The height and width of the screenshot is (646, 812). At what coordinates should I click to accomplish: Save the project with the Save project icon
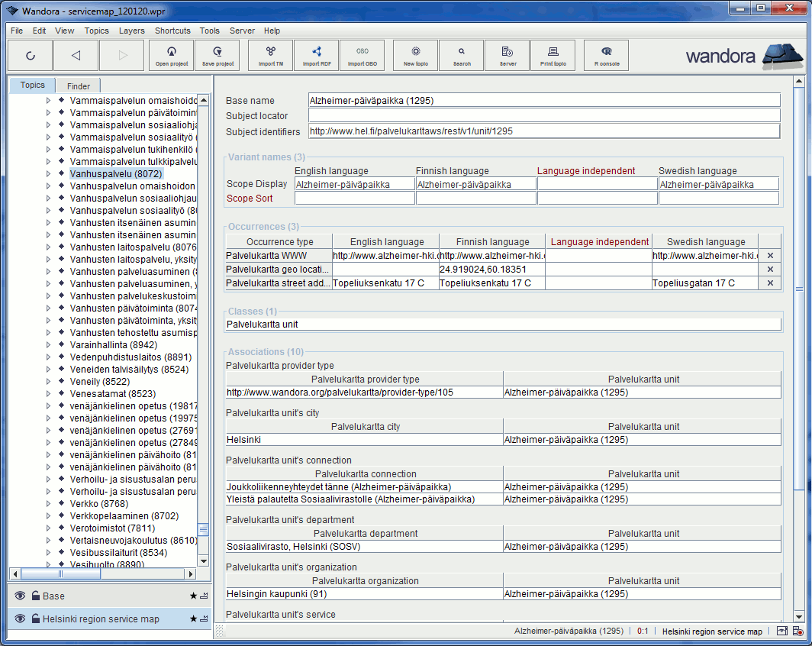(217, 54)
